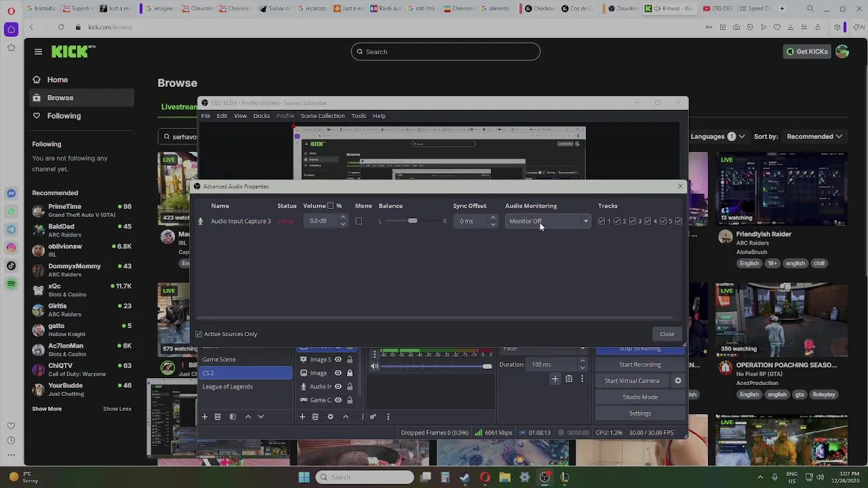Viewport: 868px width, 488px height.
Task: Toggle the Volume percent checkbox
Action: [330, 206]
